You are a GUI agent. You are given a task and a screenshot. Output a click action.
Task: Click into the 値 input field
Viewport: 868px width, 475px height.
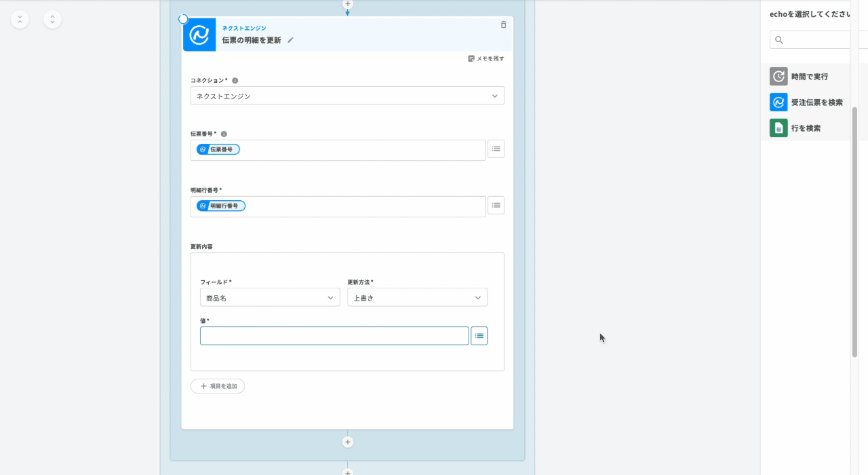pos(334,336)
